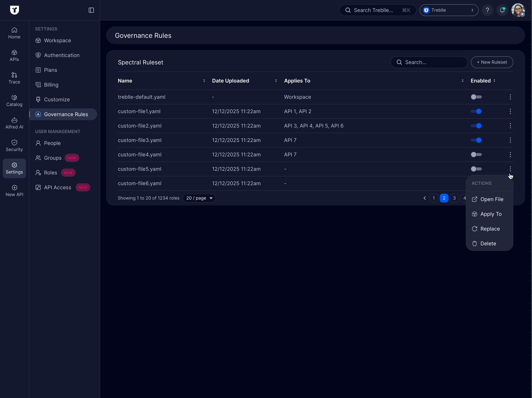Open row actions for custom-file3.yaml
The width and height of the screenshot is (532, 398).
[x=510, y=140]
